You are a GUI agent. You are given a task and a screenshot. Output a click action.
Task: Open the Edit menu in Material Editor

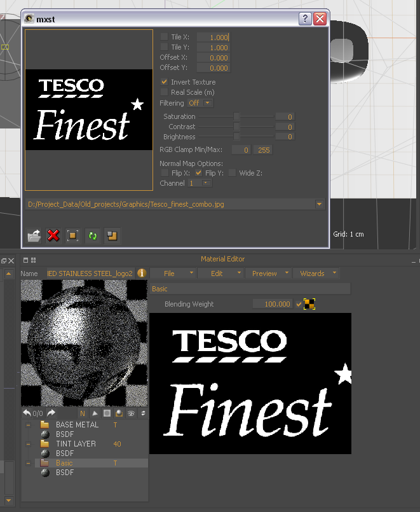pyautogui.click(x=220, y=273)
